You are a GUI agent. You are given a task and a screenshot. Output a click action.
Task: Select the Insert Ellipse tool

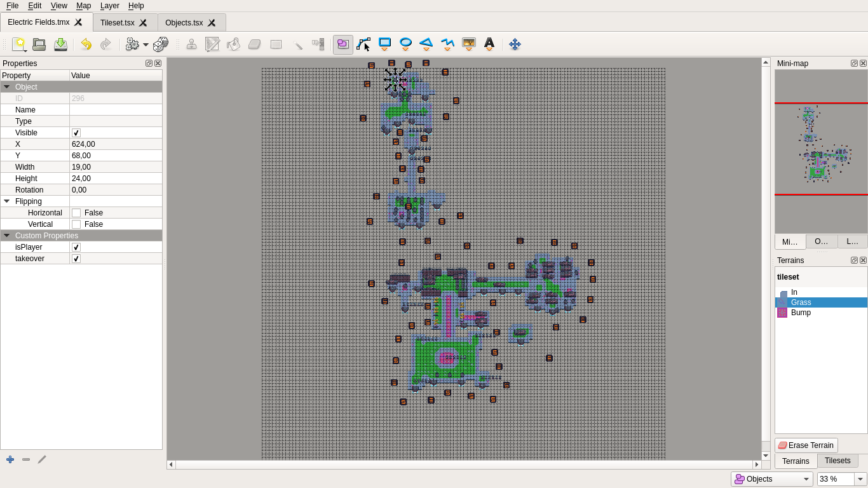click(x=405, y=44)
